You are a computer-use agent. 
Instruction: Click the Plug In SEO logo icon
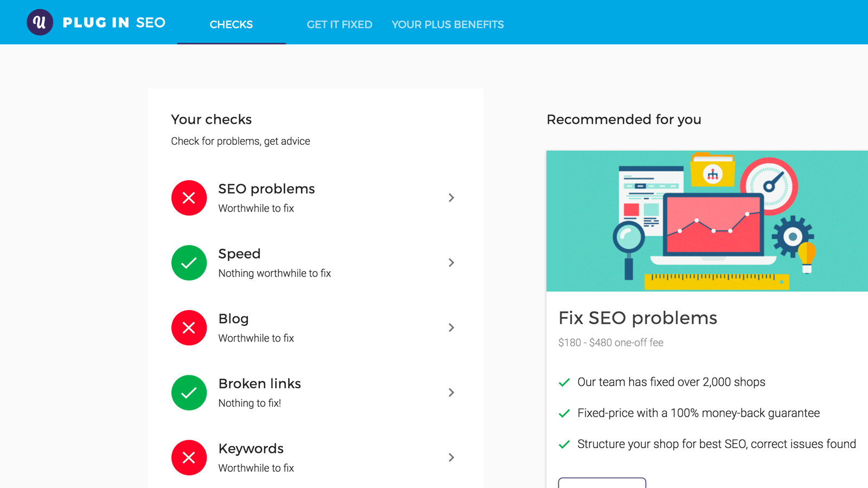tap(39, 22)
